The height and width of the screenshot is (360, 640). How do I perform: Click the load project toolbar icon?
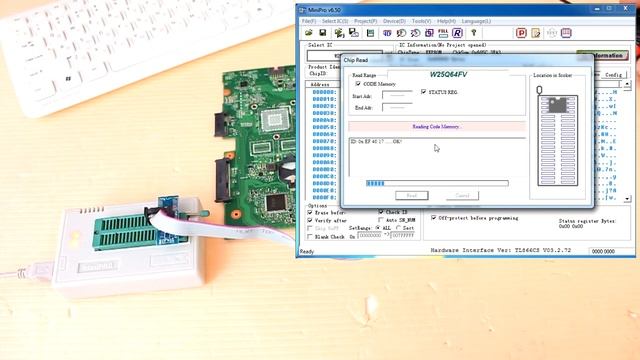click(339, 33)
